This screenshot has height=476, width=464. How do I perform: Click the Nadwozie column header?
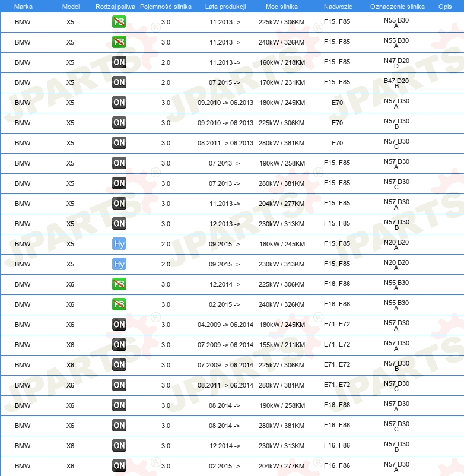tap(338, 7)
